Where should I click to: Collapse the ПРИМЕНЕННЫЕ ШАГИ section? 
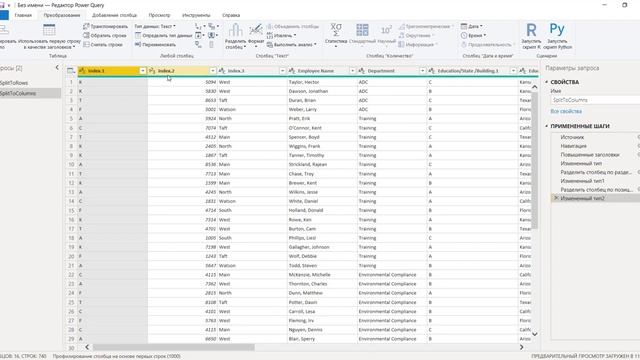pos(547,126)
